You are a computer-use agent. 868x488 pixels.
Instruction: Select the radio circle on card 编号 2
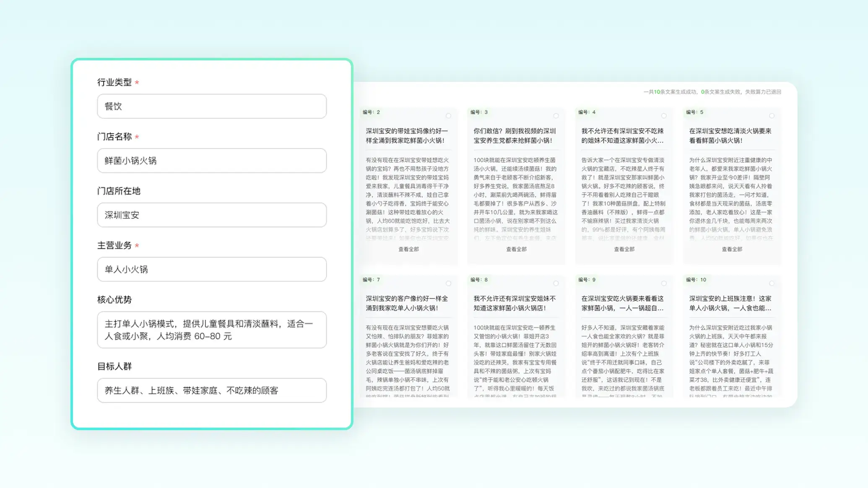point(448,116)
